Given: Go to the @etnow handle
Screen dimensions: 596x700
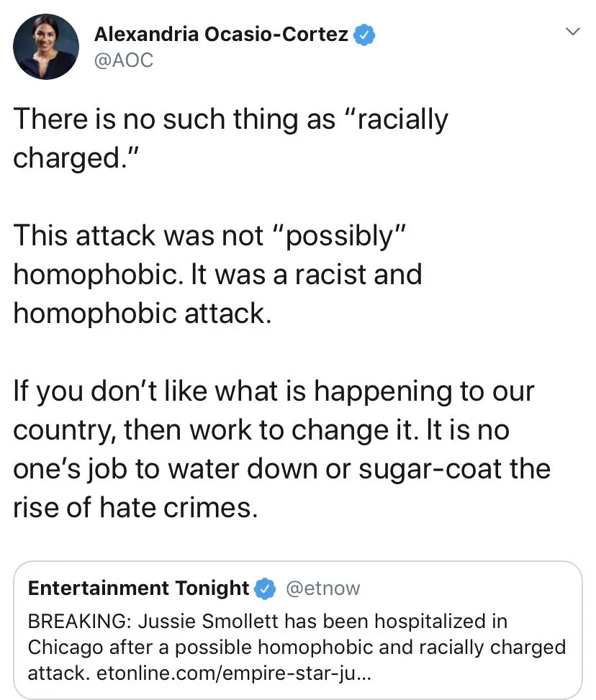Looking at the screenshot, I should point(323,588).
